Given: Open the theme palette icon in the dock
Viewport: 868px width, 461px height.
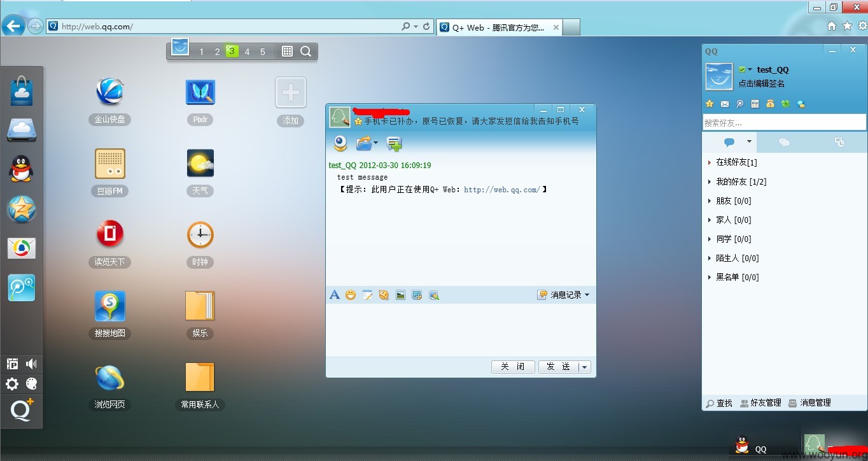Looking at the screenshot, I should pyautogui.click(x=31, y=383).
